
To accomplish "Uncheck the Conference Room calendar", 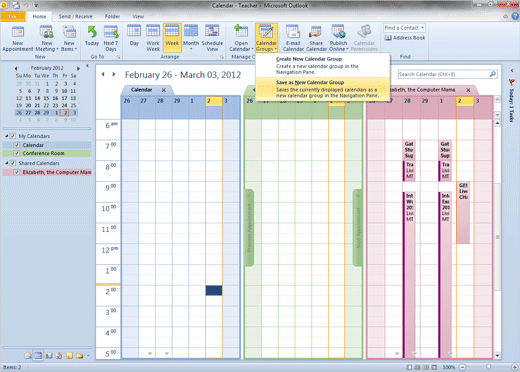I will [x=17, y=153].
